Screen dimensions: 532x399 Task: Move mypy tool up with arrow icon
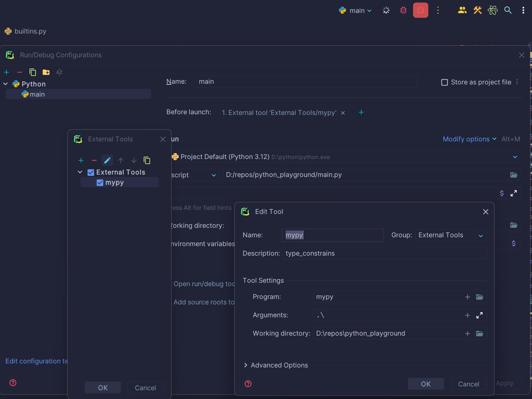click(121, 160)
